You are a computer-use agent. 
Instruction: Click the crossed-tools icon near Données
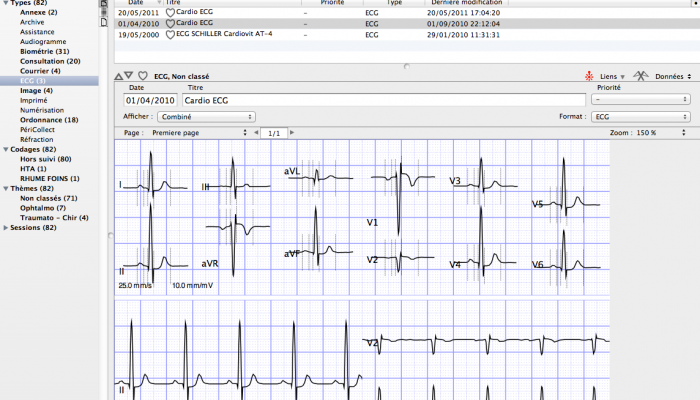(x=641, y=76)
